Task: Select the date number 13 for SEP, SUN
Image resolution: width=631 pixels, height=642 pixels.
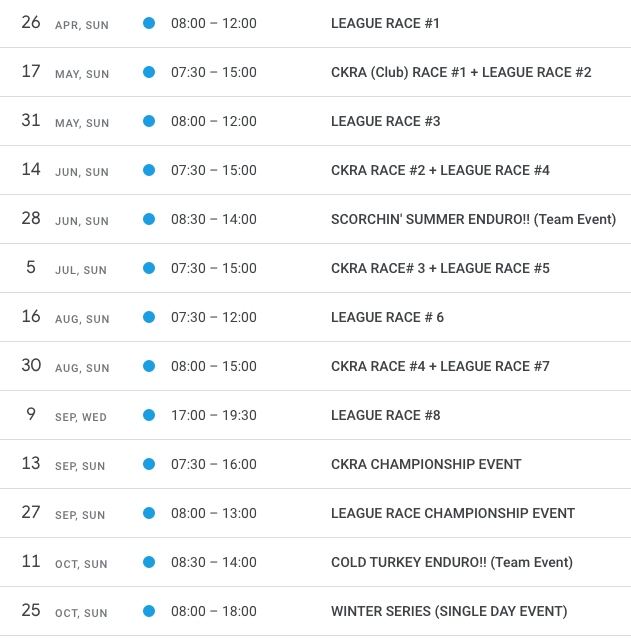Action: (x=31, y=463)
